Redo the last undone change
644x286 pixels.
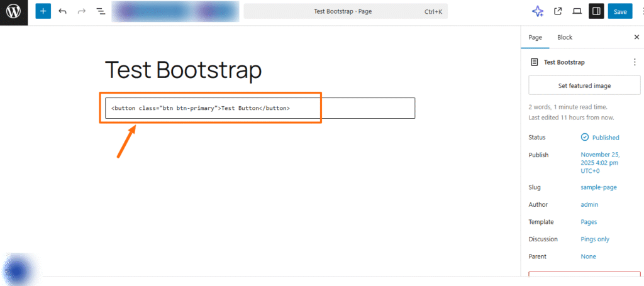click(81, 11)
